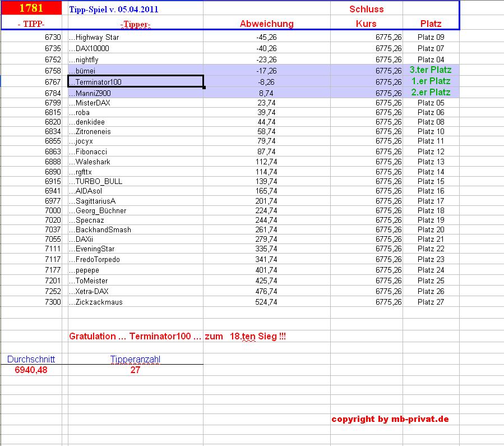
Task: Select the Schluss header cell
Action: (x=367, y=9)
